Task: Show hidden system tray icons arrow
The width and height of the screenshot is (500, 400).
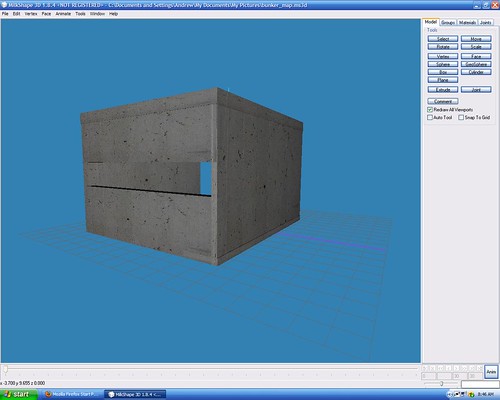Action: click(x=450, y=395)
